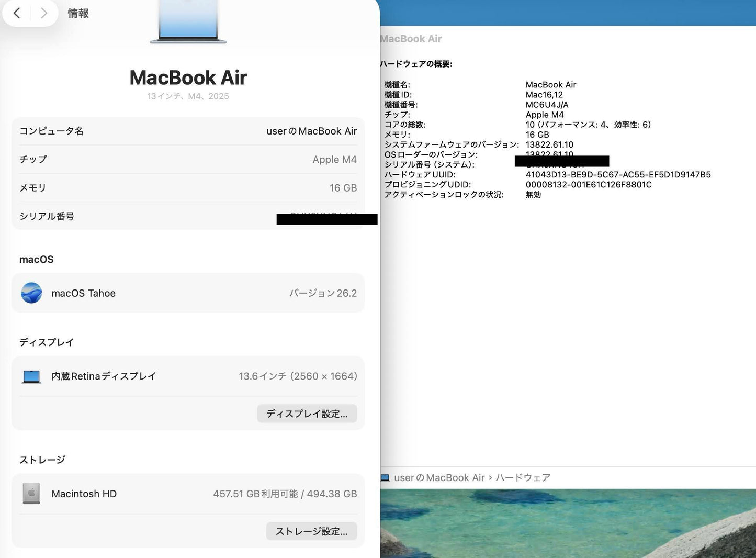
Task: Click the 機種名 value MacBook Air in System Information
Action: point(551,85)
